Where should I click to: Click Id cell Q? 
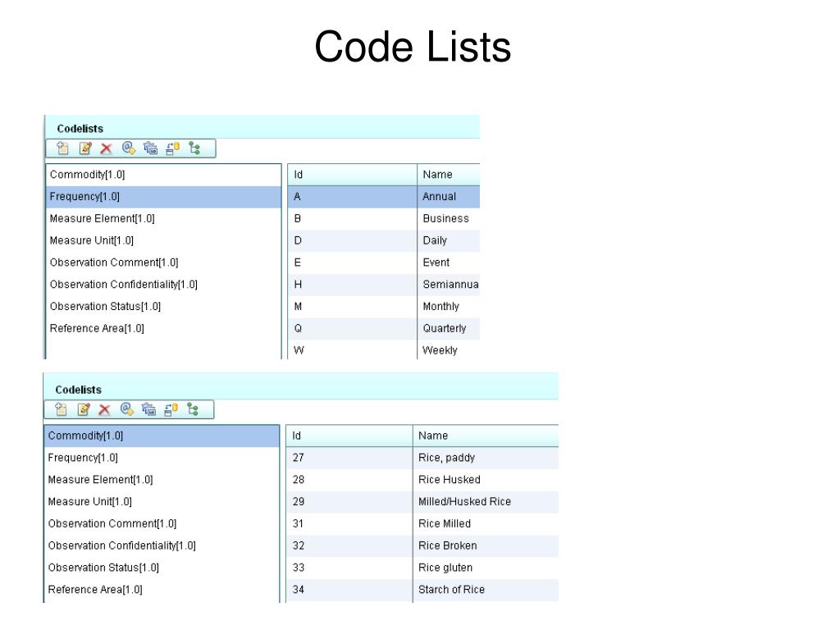[x=353, y=328]
